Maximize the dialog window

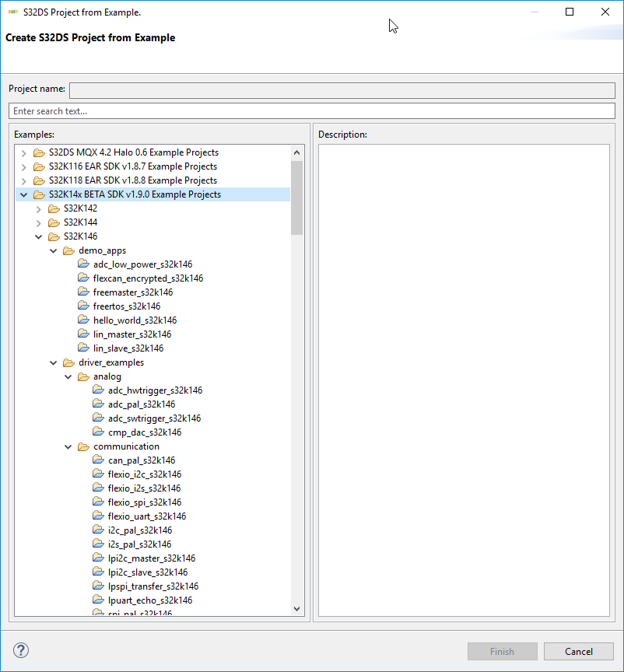coord(570,12)
